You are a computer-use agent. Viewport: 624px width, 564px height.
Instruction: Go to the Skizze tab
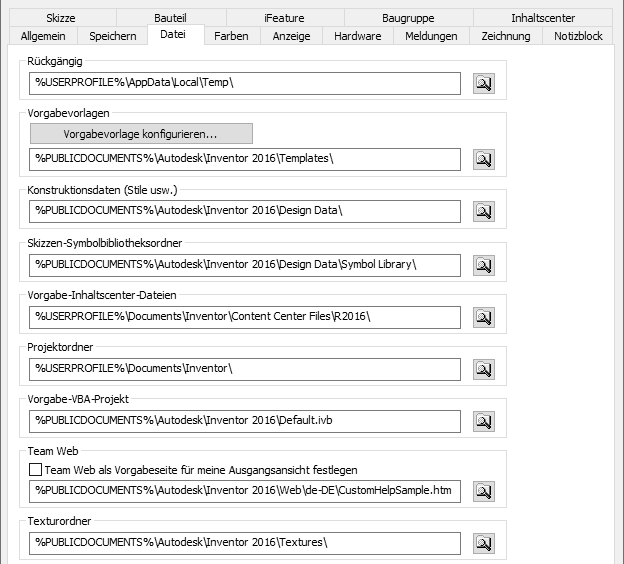coord(60,18)
